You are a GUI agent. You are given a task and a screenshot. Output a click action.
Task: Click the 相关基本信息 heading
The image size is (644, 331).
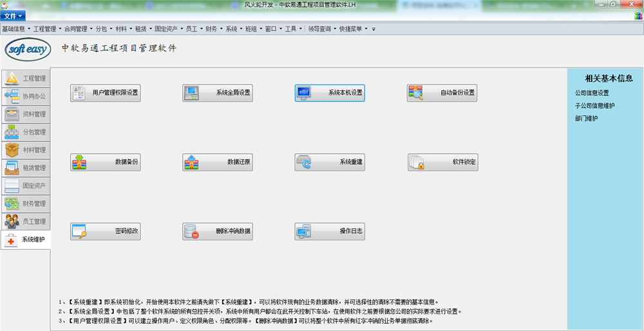tap(609, 79)
